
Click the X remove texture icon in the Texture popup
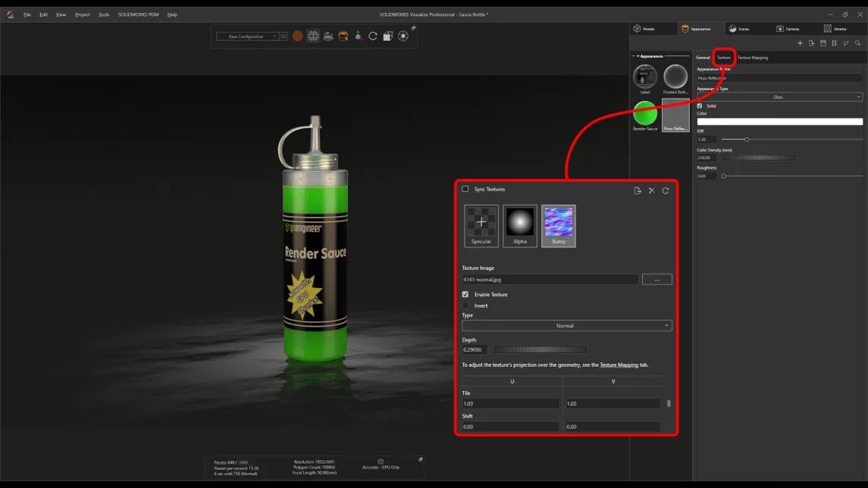[651, 190]
